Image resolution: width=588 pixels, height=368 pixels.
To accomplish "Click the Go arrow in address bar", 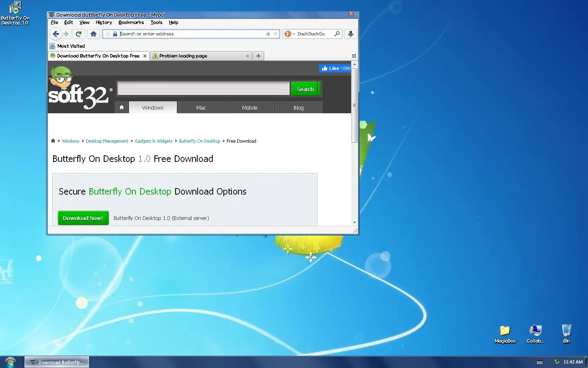I will point(267,34).
